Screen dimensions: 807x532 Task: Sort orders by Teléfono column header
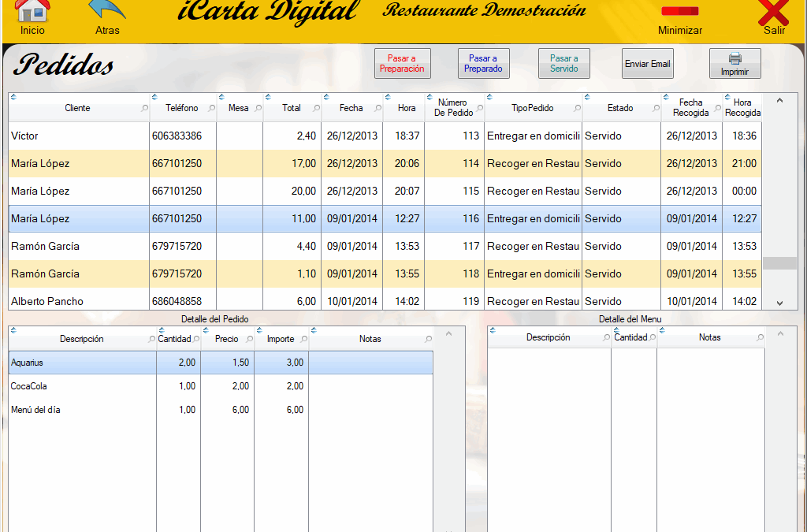(x=182, y=108)
